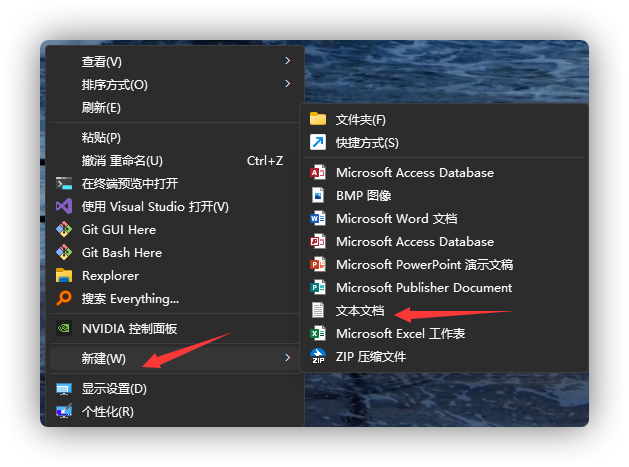Viewport: 629px width, 467px height.
Task: Open NVIDIA 控制面板 entry
Action: point(174,329)
